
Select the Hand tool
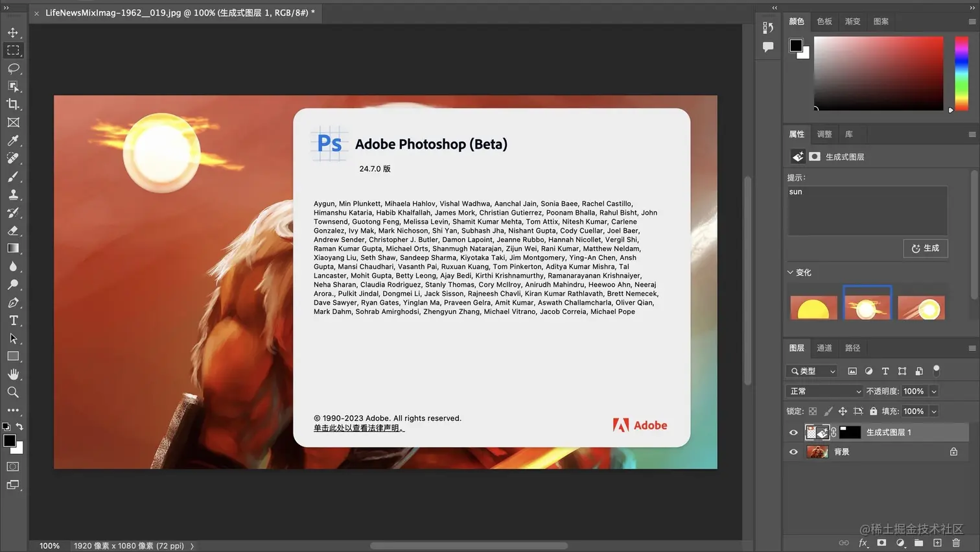pyautogui.click(x=13, y=374)
